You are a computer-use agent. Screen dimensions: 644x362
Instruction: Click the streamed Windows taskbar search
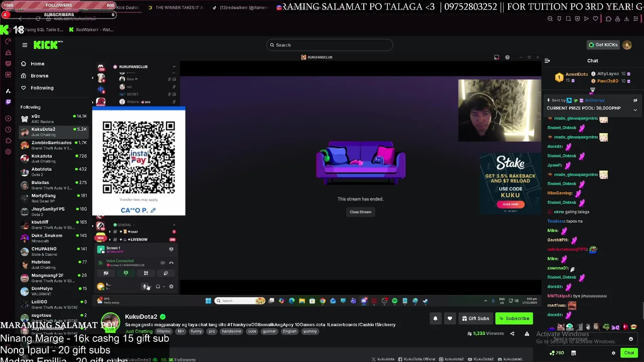tap(240, 301)
